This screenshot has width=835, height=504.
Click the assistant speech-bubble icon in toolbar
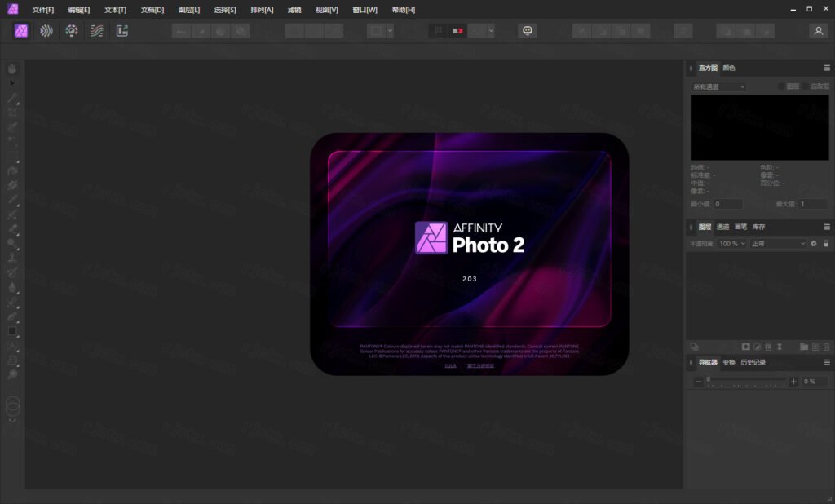528,30
